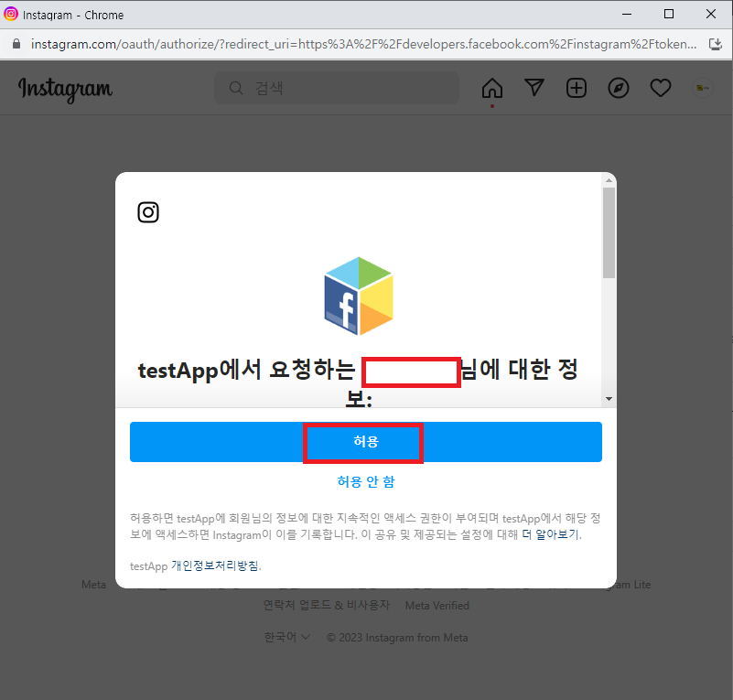Open the 더 알아보기 learn more link
This screenshot has width=733, height=700.
click(x=550, y=534)
